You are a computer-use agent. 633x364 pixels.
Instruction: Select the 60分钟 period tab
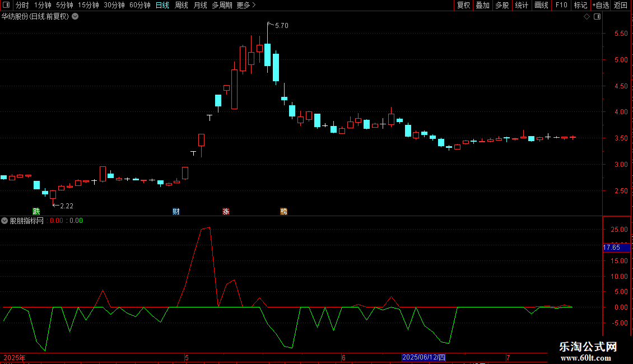pyautogui.click(x=140, y=5)
